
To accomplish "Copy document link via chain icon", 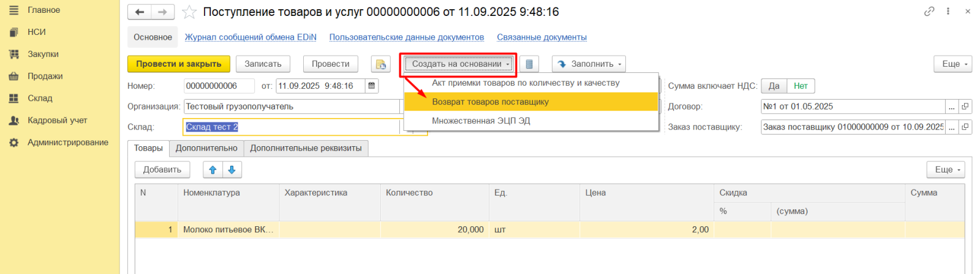I will coord(929,12).
